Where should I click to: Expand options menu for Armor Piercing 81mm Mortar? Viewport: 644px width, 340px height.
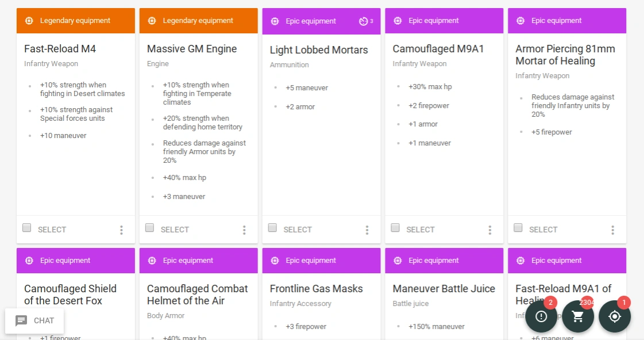pyautogui.click(x=613, y=230)
